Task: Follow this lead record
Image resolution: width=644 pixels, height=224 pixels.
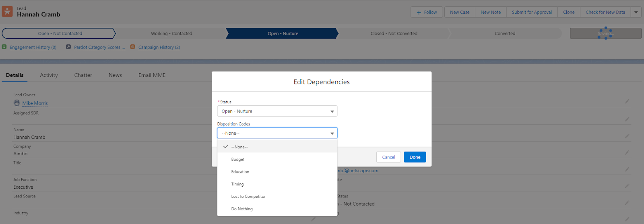Action: pos(427,12)
